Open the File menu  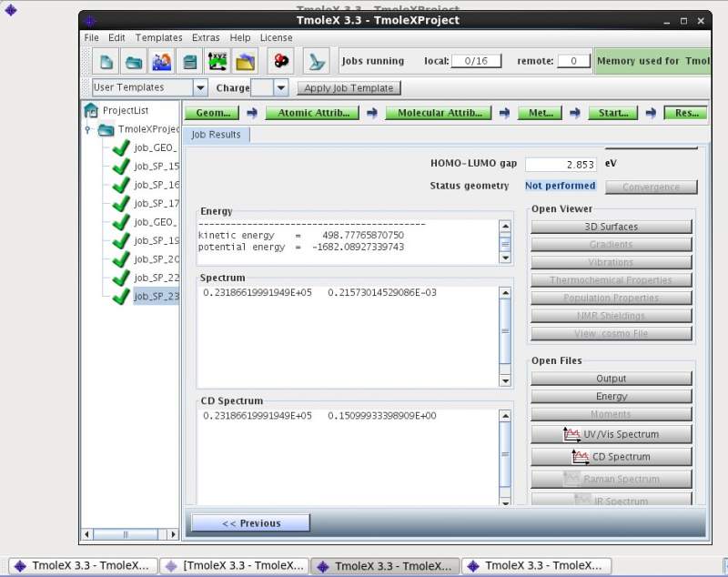92,37
